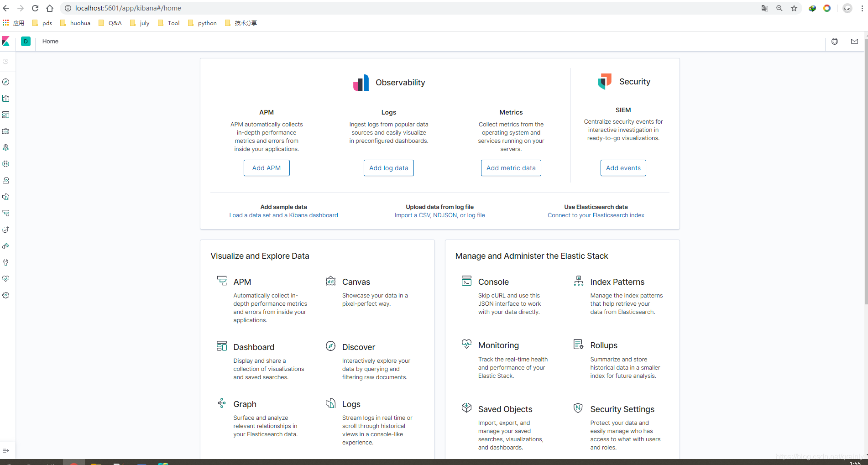Screen dimensions: 868x465
Task: Open Dev Tools wrench icon in sidebar
Action: (x=6, y=262)
